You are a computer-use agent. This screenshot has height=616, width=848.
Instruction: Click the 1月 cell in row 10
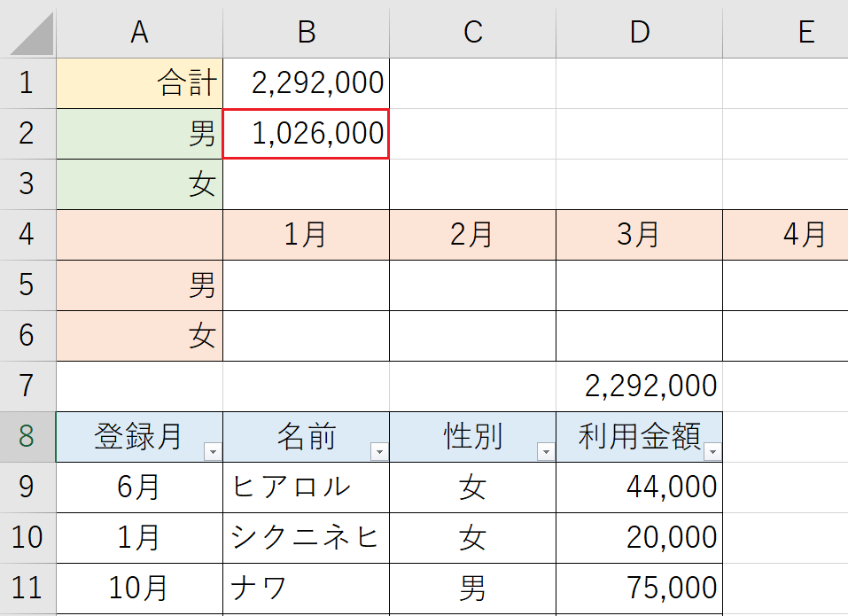point(139,538)
